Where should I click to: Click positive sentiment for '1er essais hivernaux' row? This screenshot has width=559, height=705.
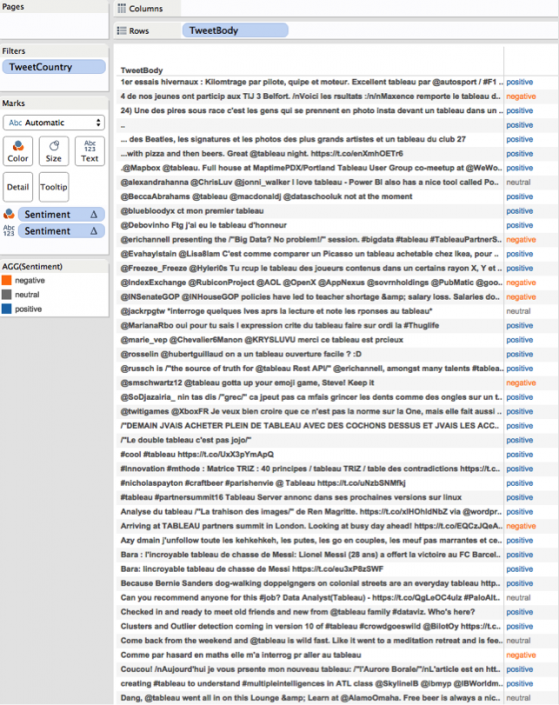tap(519, 82)
